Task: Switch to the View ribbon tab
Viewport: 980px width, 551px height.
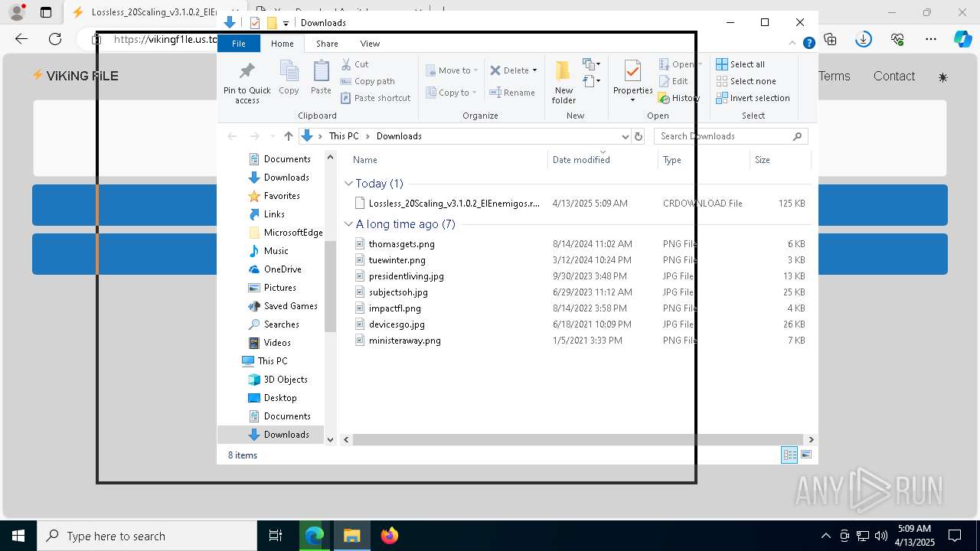Action: pos(370,44)
